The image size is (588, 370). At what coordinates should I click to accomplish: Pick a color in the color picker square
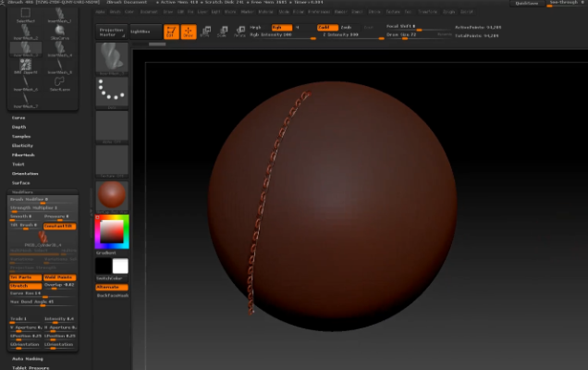(110, 229)
